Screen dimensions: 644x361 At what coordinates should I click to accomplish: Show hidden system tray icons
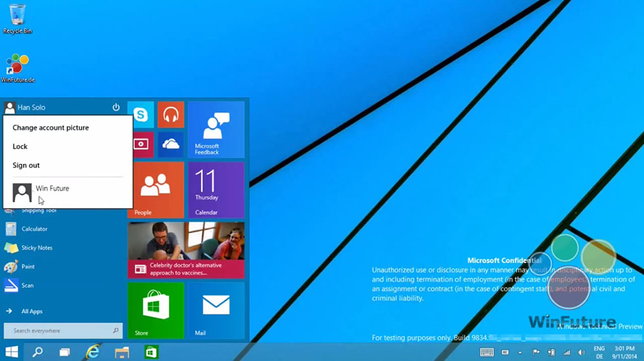(520, 352)
